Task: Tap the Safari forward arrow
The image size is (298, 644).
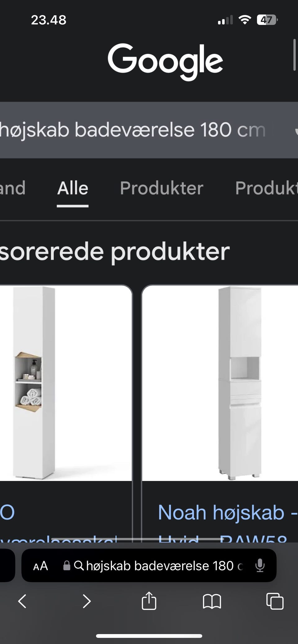Action: tap(87, 601)
